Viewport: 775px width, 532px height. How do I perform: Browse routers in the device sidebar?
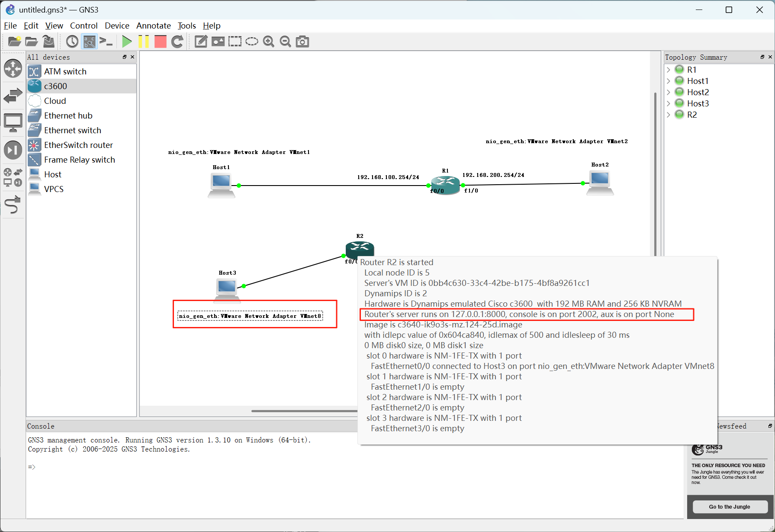[x=13, y=69]
